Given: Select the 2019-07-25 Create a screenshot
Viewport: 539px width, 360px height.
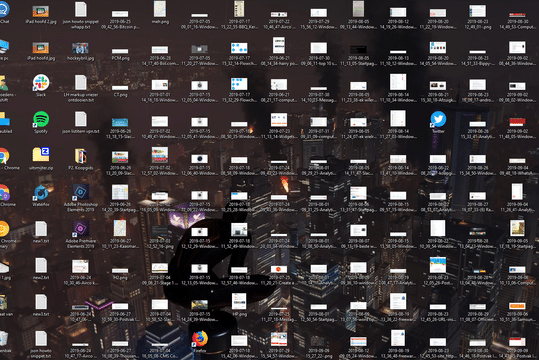Looking at the screenshot, I should pyautogui.click(x=279, y=275).
